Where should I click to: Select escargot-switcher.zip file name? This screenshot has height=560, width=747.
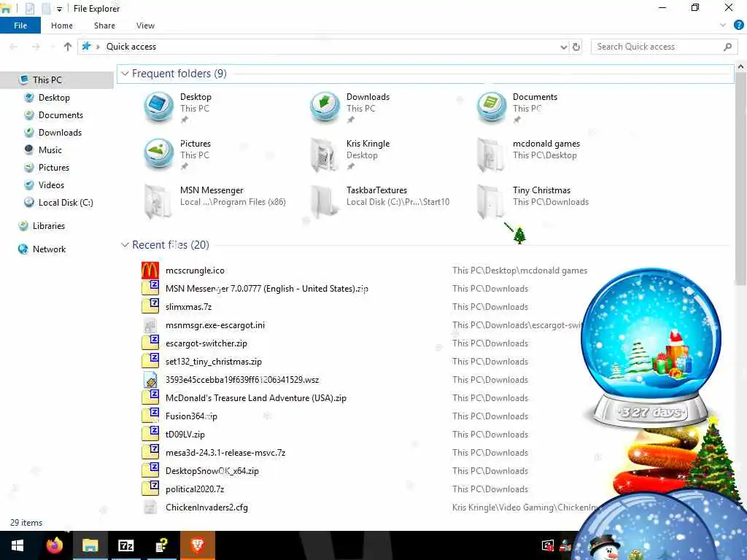(x=206, y=343)
